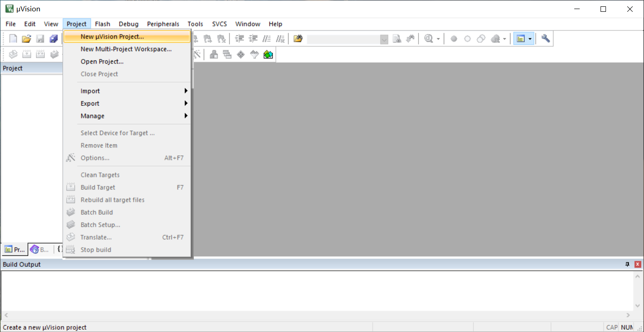This screenshot has height=332, width=644.
Task: Open the File menu
Action: 10,24
